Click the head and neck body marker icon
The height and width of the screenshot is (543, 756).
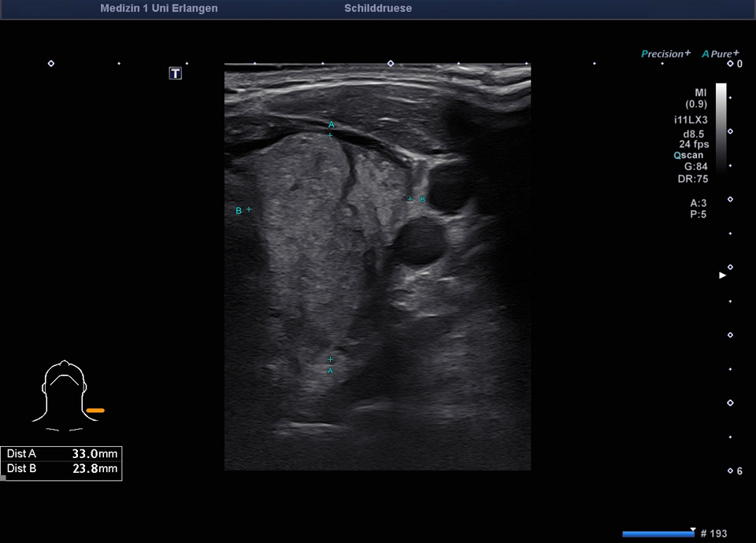point(63,393)
